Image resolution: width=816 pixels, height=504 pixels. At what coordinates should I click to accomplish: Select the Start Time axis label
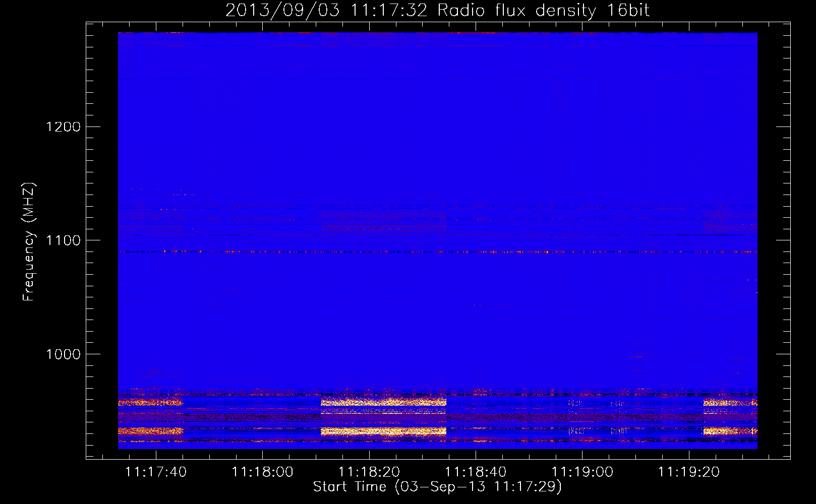point(437,487)
